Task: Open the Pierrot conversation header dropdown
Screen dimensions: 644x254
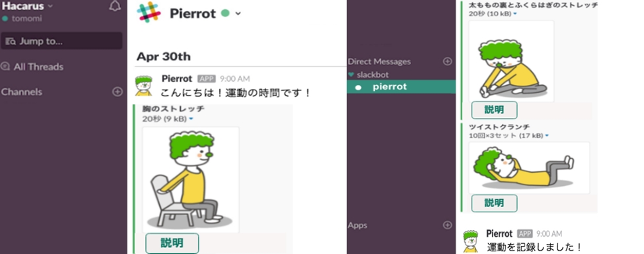Action: [x=238, y=13]
